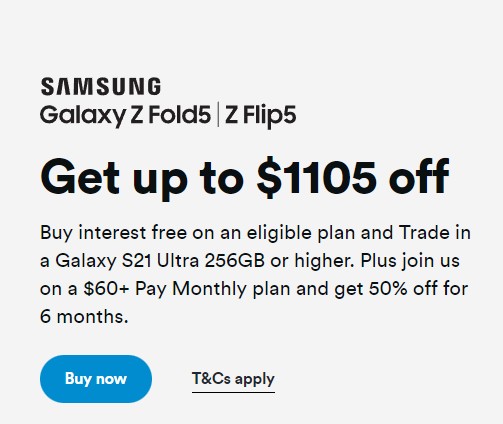
Task: Click the word Get in the headline
Action: coord(80,177)
